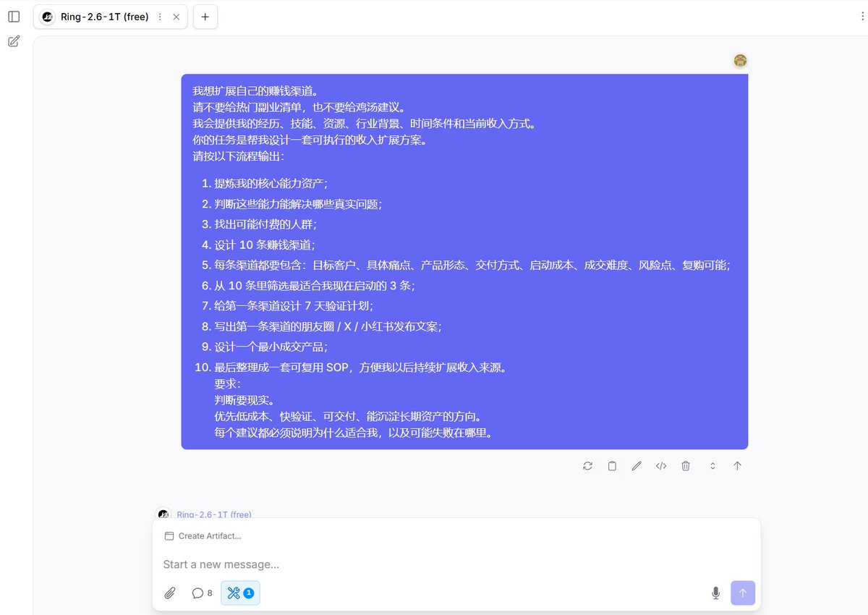Add a new tab with the plus button
Image resolution: width=868 pixels, height=615 pixels.
(x=205, y=17)
